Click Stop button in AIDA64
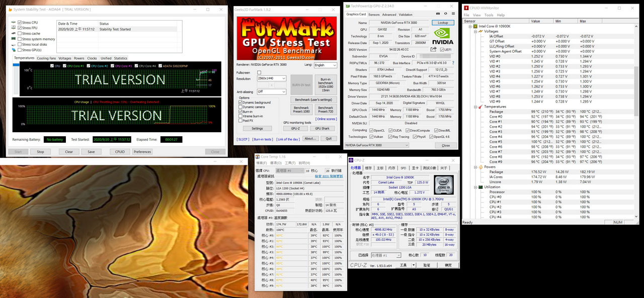 pos(40,151)
